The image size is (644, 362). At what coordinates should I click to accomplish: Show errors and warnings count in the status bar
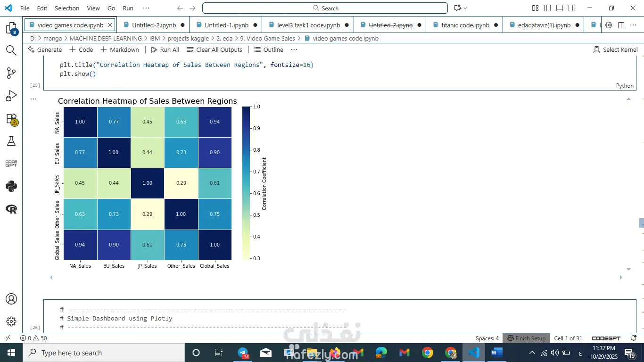point(33,338)
